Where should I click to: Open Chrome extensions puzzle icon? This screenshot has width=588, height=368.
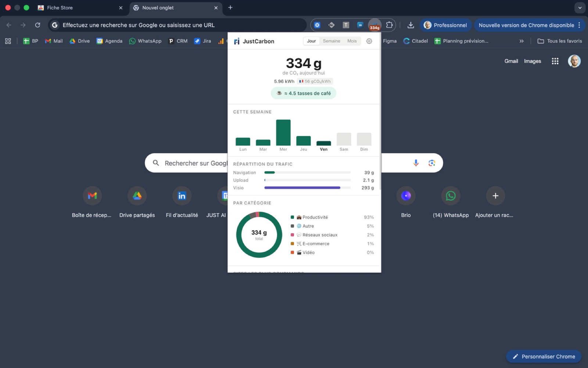click(389, 25)
